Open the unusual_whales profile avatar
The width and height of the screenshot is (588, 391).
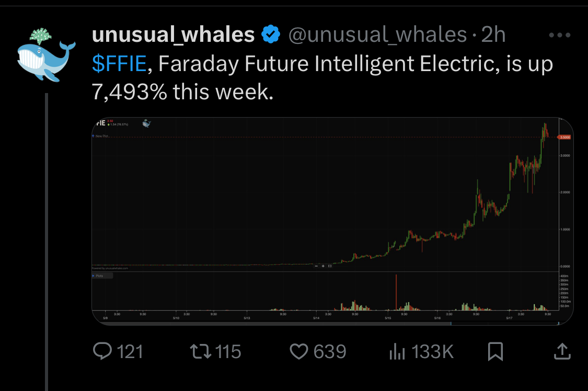(x=46, y=55)
